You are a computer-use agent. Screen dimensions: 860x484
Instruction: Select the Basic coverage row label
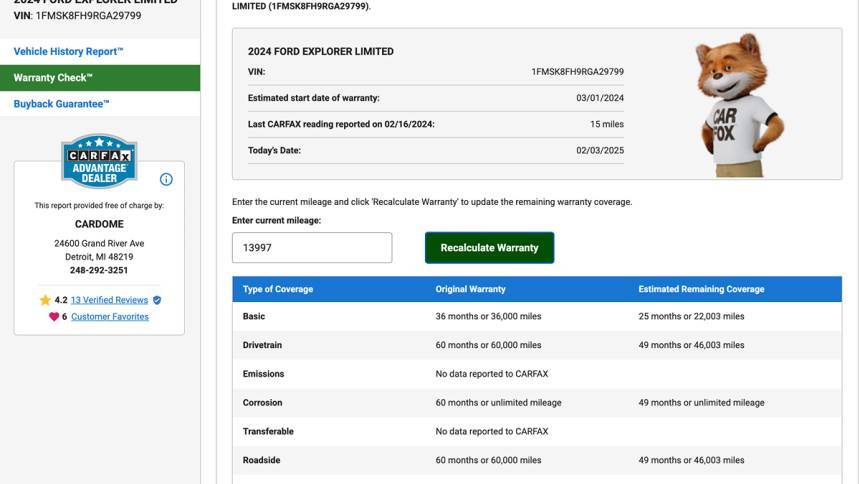click(x=253, y=317)
